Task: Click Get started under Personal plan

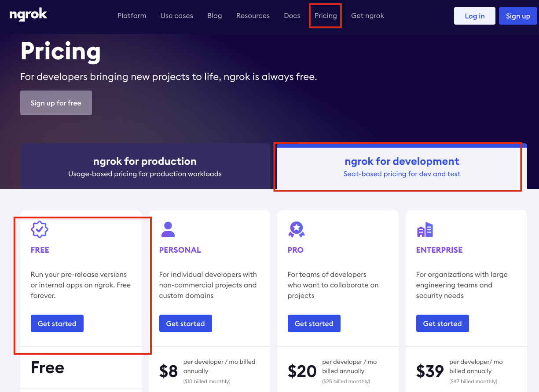Action: tap(186, 323)
